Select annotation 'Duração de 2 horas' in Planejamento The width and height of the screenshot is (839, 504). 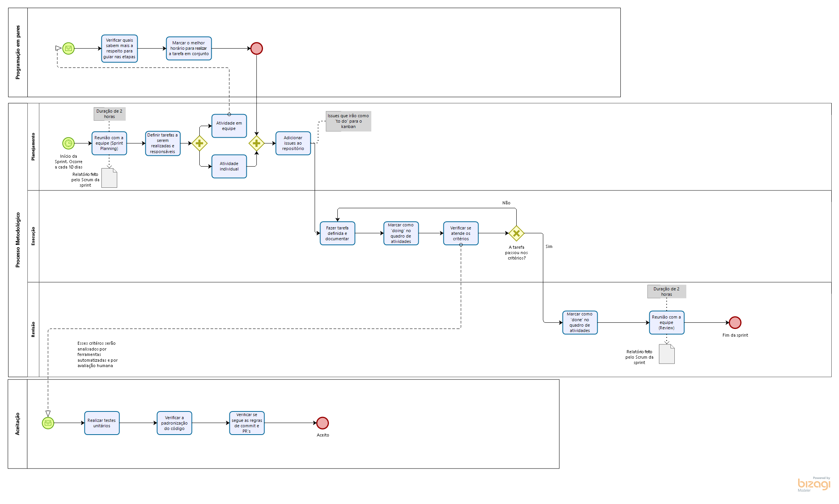110,114
